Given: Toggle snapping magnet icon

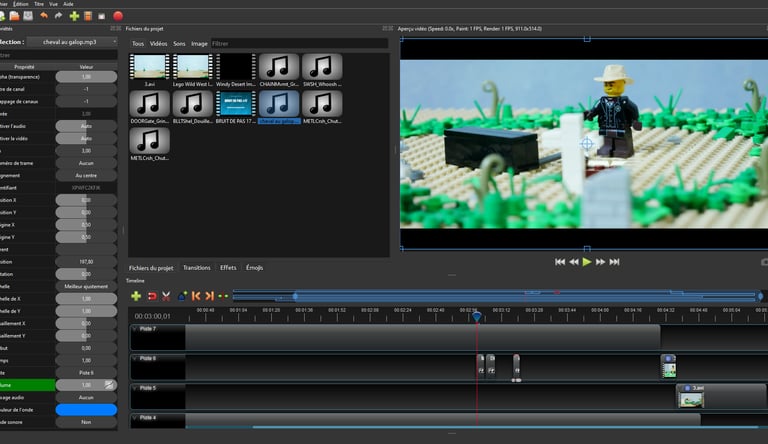Looking at the screenshot, I should [152, 296].
